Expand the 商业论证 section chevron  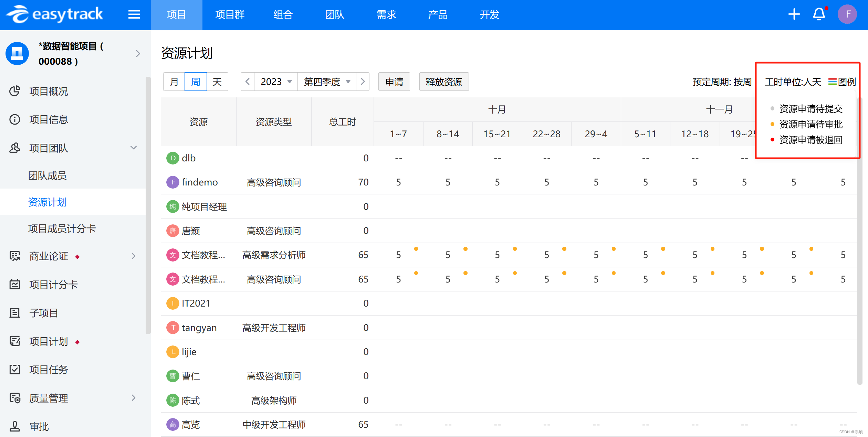click(x=134, y=256)
